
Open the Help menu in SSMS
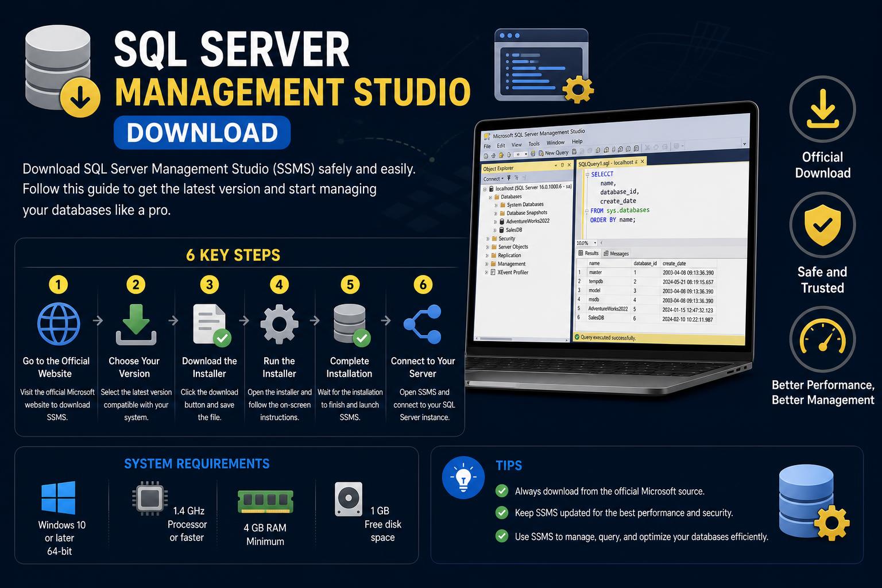[x=577, y=141]
